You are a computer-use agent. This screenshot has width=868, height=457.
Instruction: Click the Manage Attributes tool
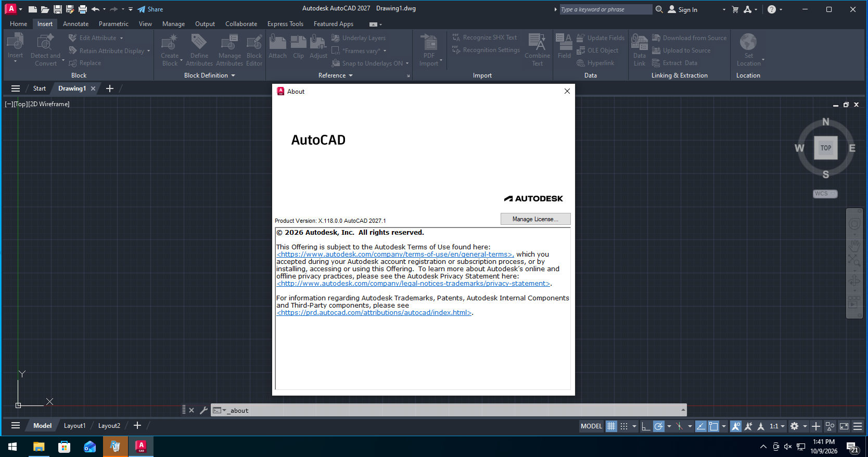(x=229, y=50)
